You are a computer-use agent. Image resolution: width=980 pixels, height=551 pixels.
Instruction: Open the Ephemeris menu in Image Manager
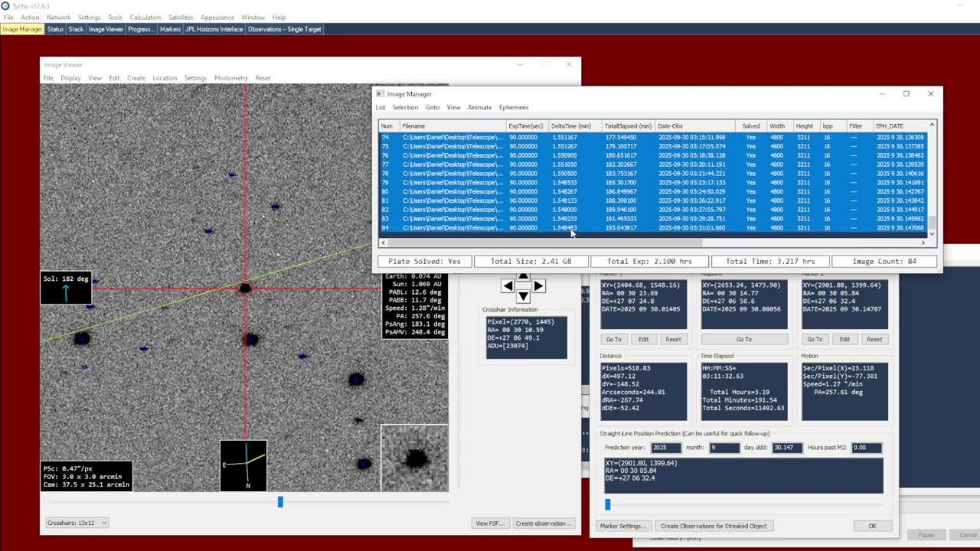tap(514, 107)
